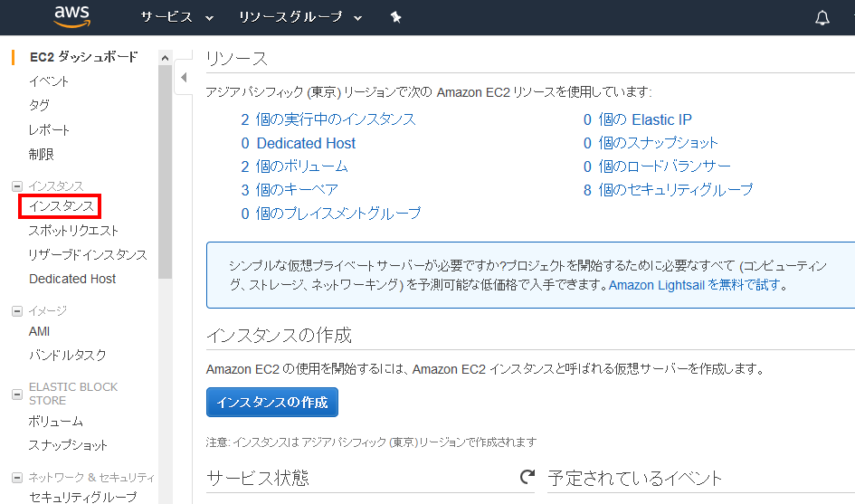Click the インスタンスの作成 button
Image resolution: width=855 pixels, height=504 pixels.
(272, 402)
